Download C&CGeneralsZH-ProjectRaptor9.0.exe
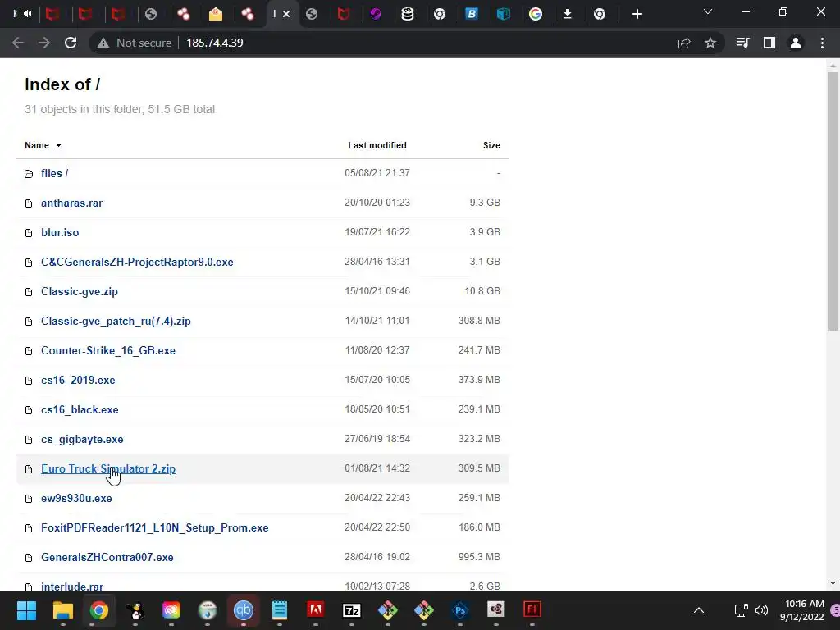 pyautogui.click(x=137, y=262)
